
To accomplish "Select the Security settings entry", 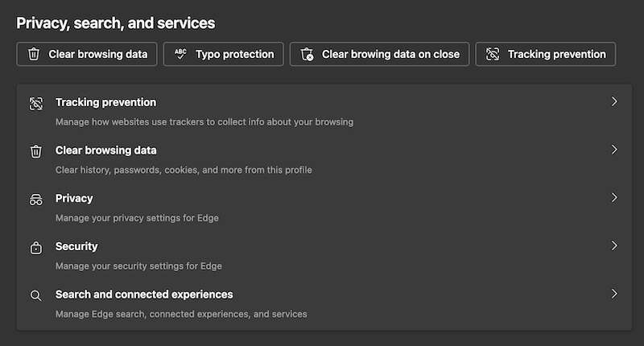I will tap(76, 246).
